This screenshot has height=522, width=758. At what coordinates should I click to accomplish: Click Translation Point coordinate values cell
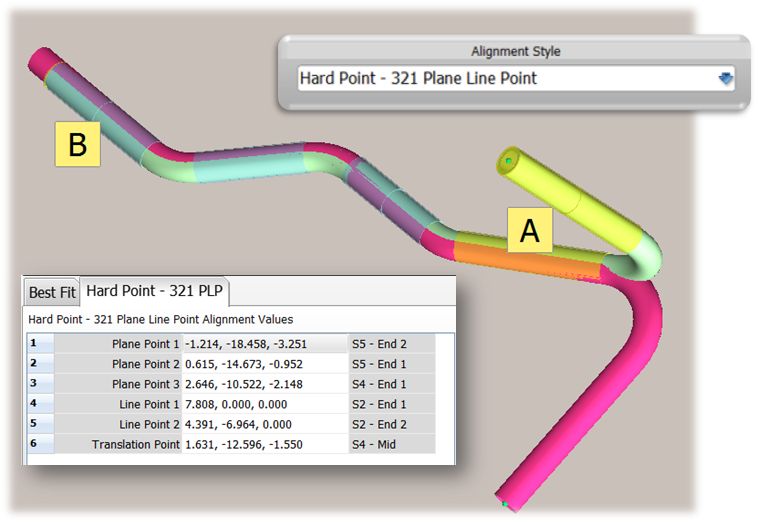264,444
